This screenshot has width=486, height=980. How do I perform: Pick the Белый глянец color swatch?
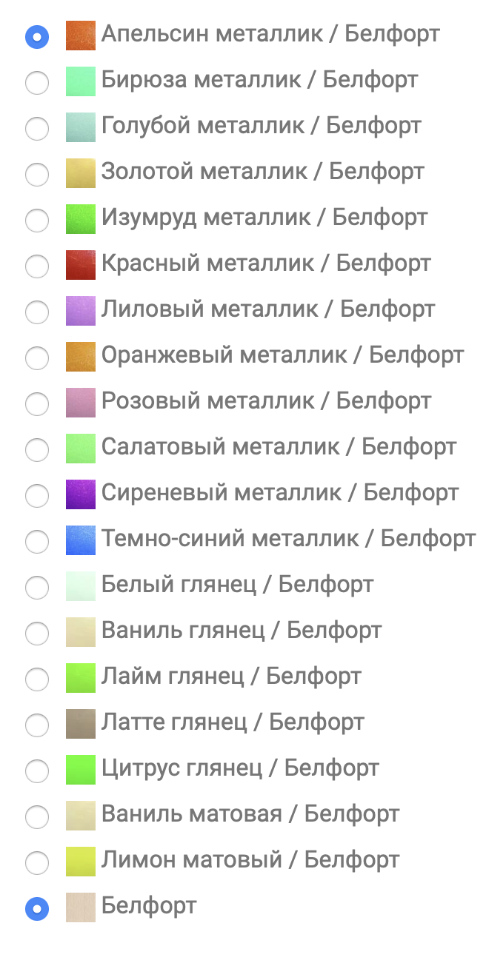(x=81, y=586)
